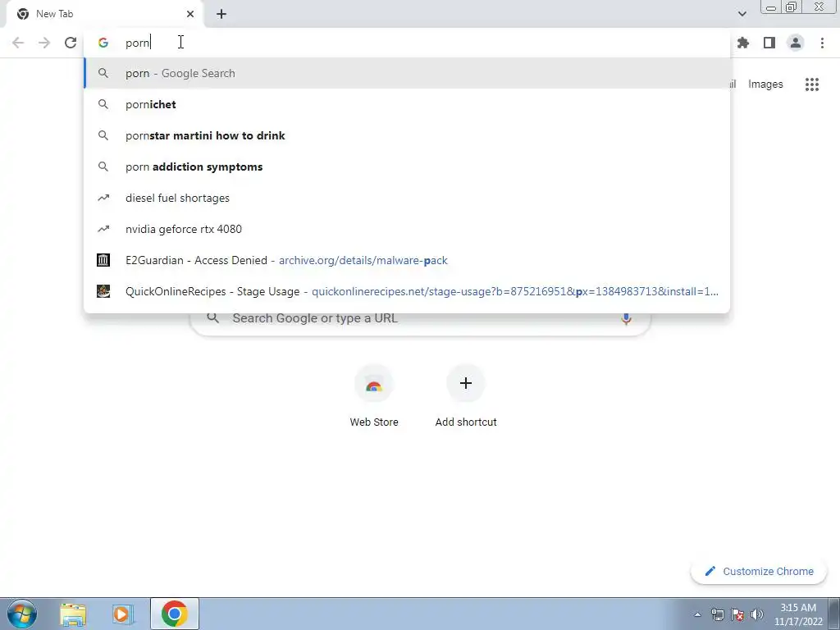Image resolution: width=840 pixels, height=630 pixels.
Task: Click the archive.org favicon icon
Action: 103,260
